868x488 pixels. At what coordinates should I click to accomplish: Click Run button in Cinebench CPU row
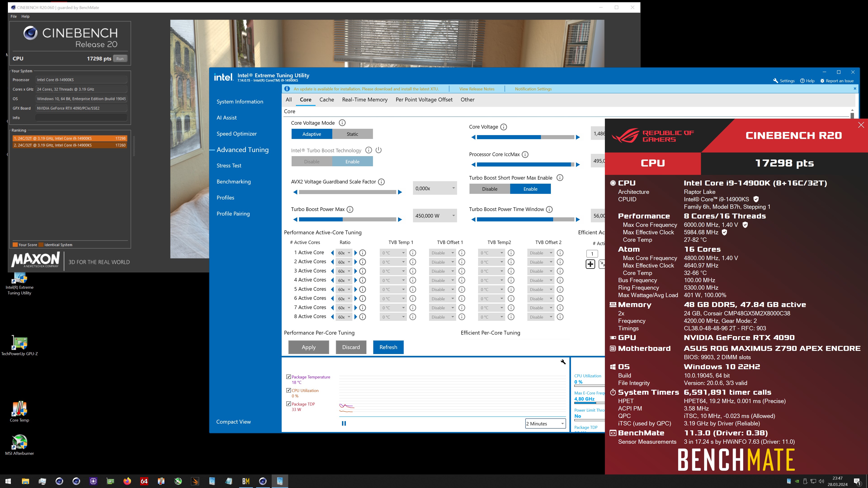pyautogui.click(x=120, y=59)
